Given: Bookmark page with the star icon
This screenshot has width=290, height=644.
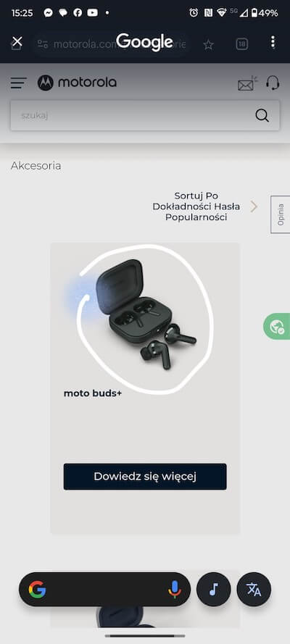Looking at the screenshot, I should point(208,44).
